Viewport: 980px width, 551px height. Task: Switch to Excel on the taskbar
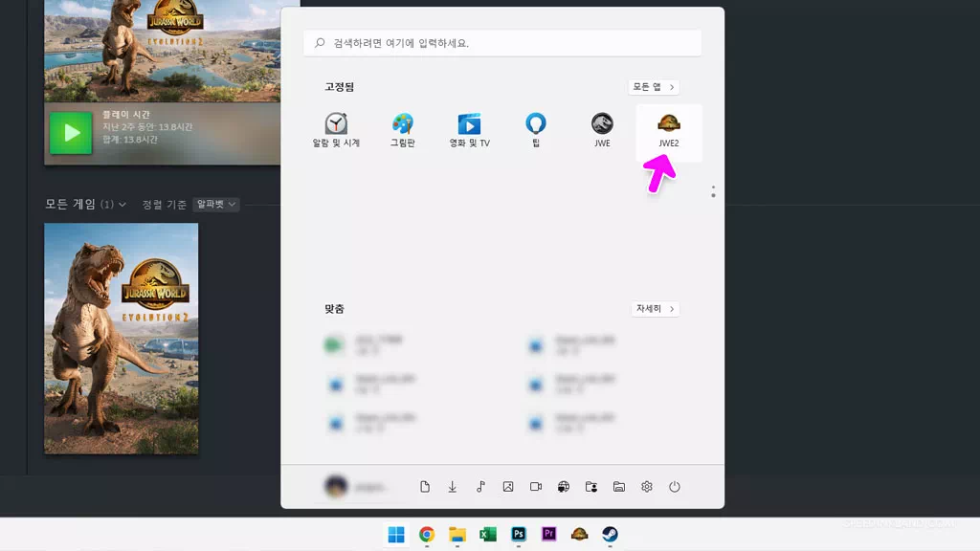click(x=488, y=535)
